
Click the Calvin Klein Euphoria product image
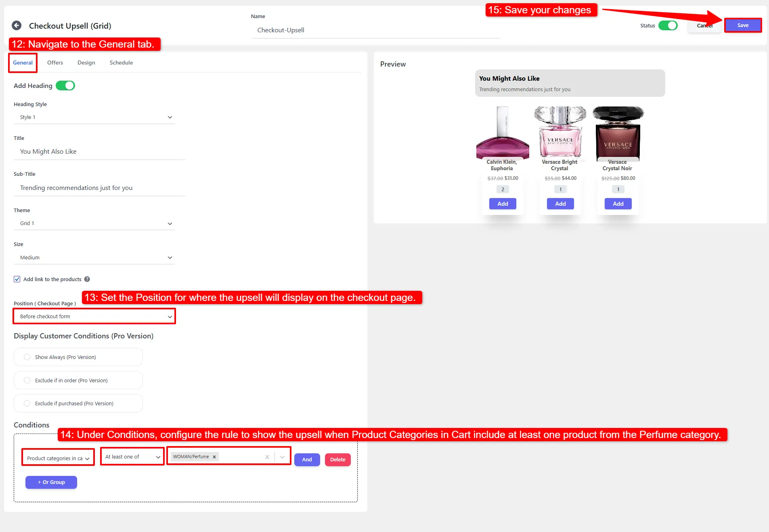pos(502,132)
